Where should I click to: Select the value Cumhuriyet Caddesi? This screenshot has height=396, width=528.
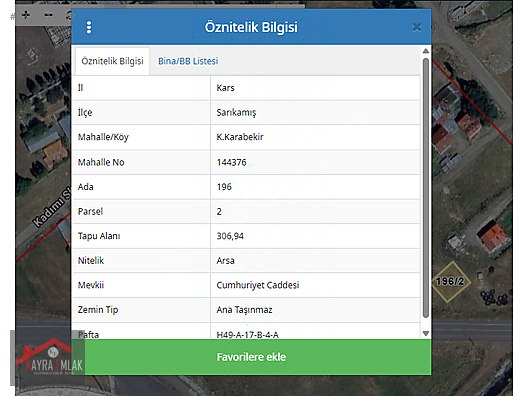click(258, 285)
